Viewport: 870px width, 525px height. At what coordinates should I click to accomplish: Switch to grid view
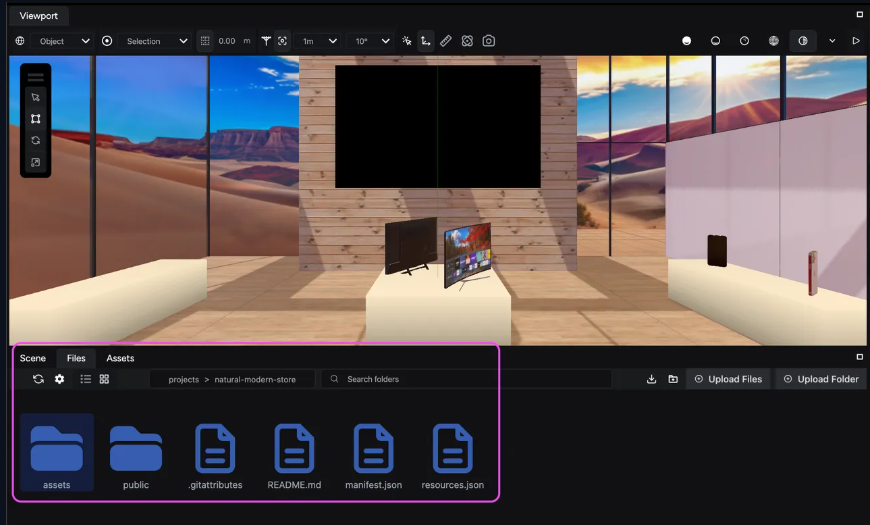tap(104, 379)
